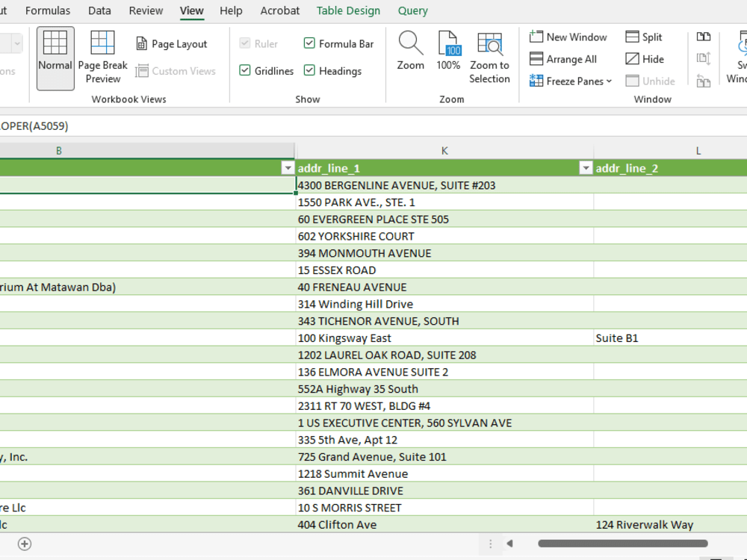Select cell 361 DANVILLE DRIVE
Viewport: 747px width, 560px height.
coord(444,491)
